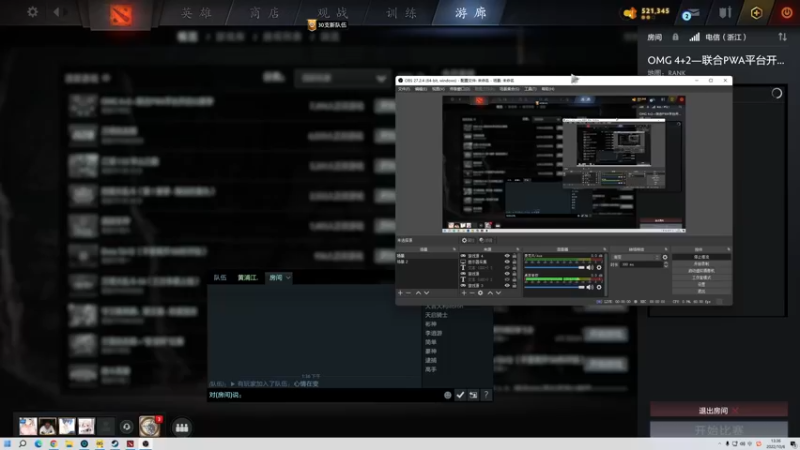Open OBS source properties gear icon
The image size is (800, 450).
pyautogui.click(x=480, y=293)
